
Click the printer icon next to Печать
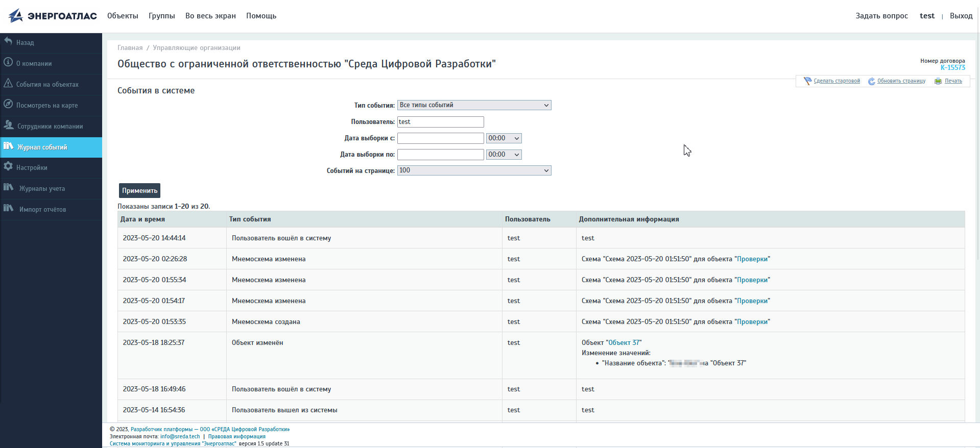click(x=938, y=81)
